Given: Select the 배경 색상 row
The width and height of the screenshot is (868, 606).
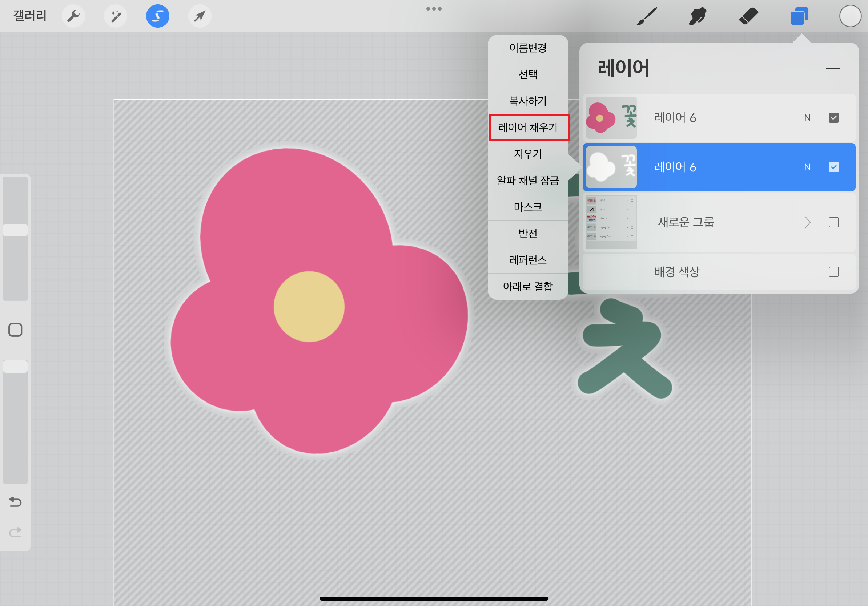Looking at the screenshot, I should coord(719,272).
